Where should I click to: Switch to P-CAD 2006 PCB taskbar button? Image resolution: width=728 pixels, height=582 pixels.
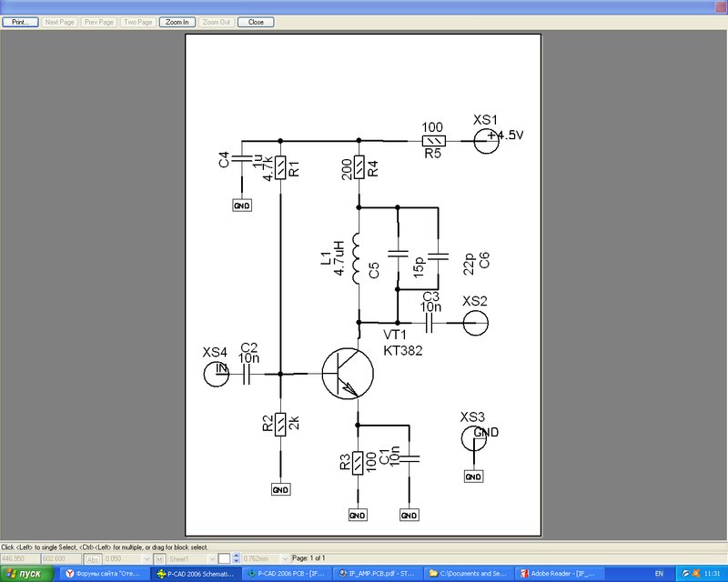click(x=286, y=574)
